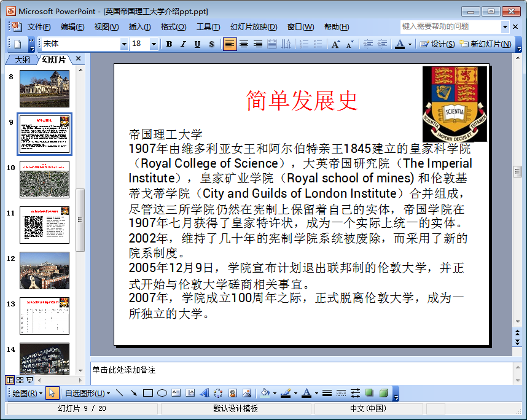
Task: Select the Rectangle tool
Action: point(148,393)
